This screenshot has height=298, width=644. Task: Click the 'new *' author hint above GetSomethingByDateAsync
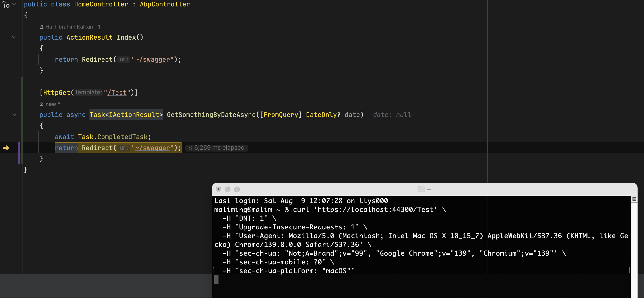tap(52, 104)
